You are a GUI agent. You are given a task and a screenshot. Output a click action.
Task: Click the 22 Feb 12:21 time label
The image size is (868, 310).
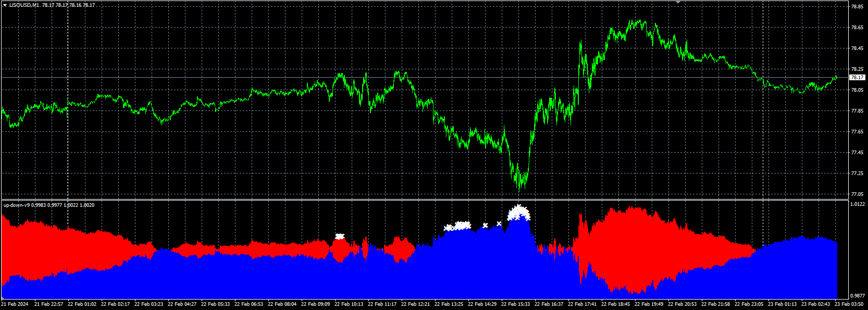(415, 304)
